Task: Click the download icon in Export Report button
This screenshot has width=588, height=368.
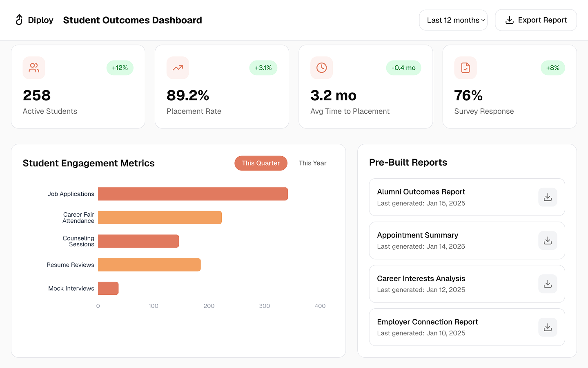Action: click(509, 20)
